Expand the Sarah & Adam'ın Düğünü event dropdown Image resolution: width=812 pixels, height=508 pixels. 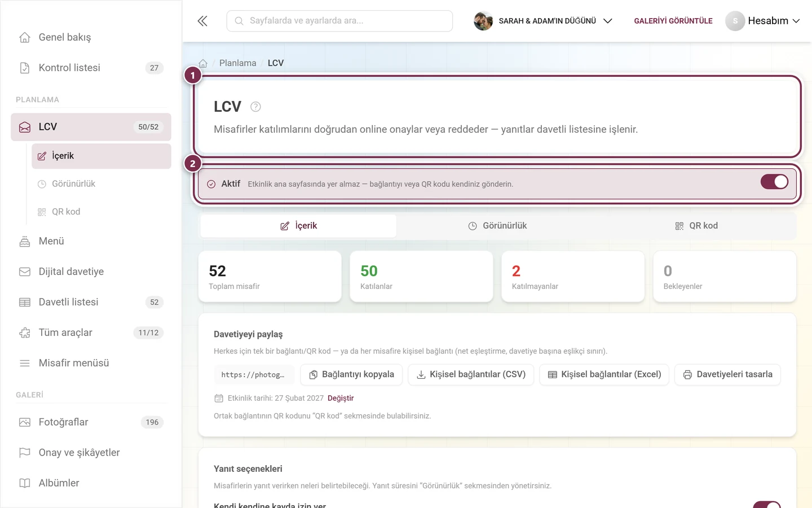click(543, 21)
